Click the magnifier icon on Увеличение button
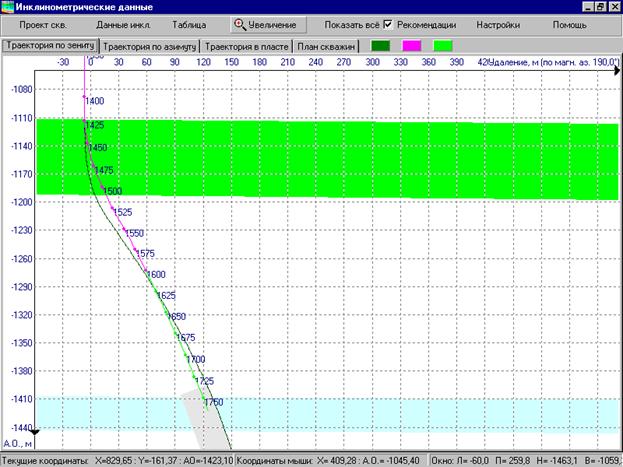Screen dimensions: 623x467 point(240,25)
